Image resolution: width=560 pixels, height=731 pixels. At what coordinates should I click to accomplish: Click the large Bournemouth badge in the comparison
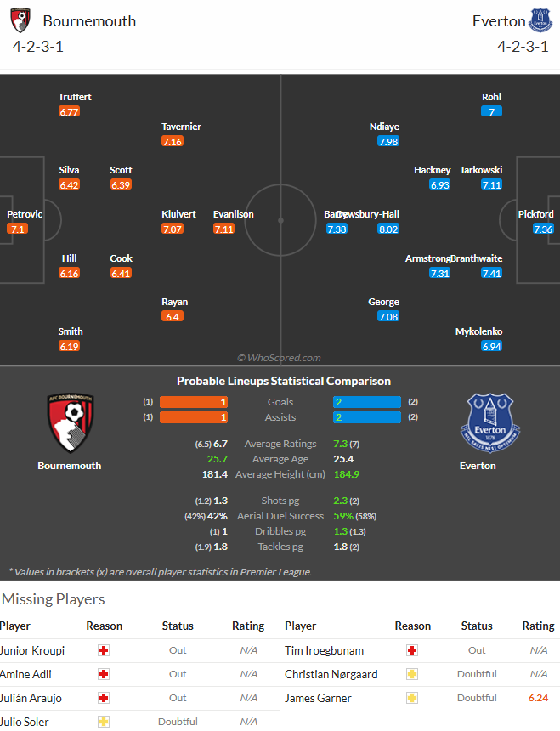71,423
